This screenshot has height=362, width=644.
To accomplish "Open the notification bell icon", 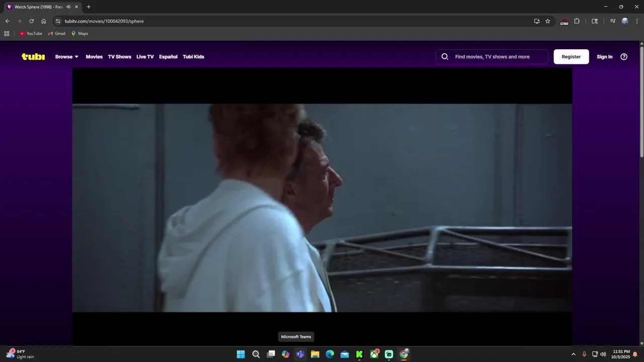I will coord(635,354).
